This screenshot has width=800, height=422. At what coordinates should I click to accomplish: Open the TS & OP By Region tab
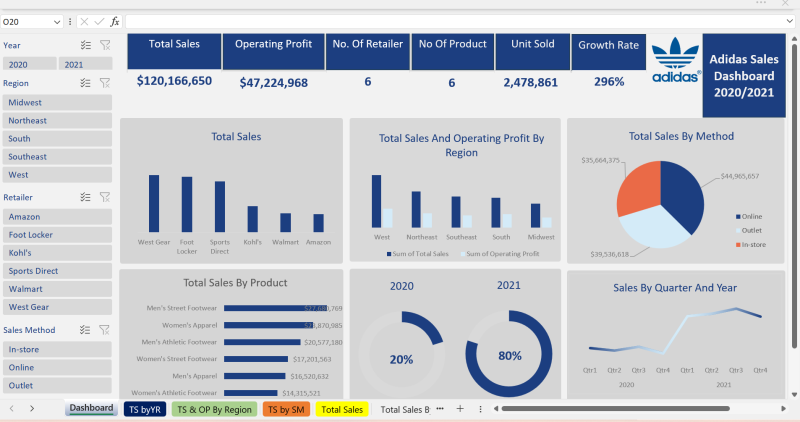coord(214,409)
